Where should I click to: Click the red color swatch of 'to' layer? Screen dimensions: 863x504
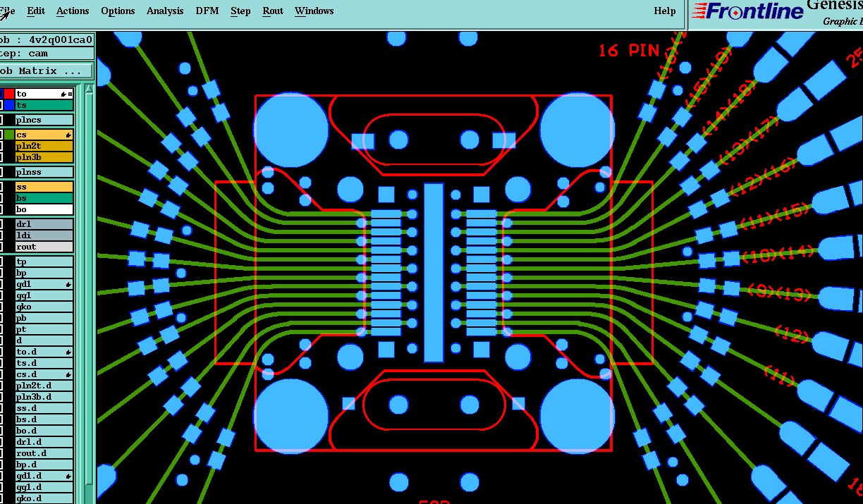point(10,94)
